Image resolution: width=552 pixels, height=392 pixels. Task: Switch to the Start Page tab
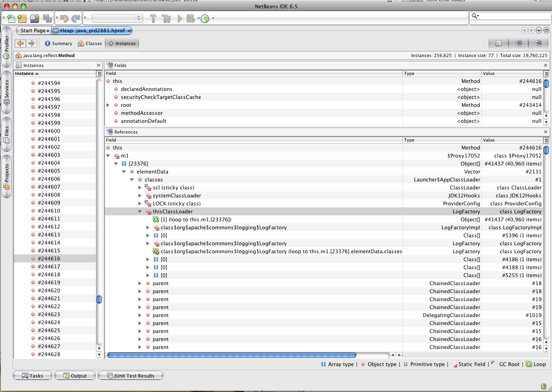pyautogui.click(x=33, y=30)
